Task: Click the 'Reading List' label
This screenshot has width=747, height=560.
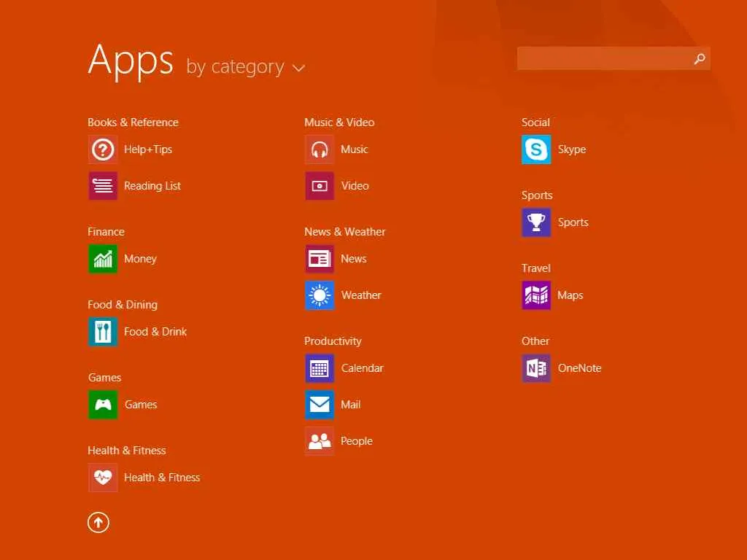Action: (152, 186)
